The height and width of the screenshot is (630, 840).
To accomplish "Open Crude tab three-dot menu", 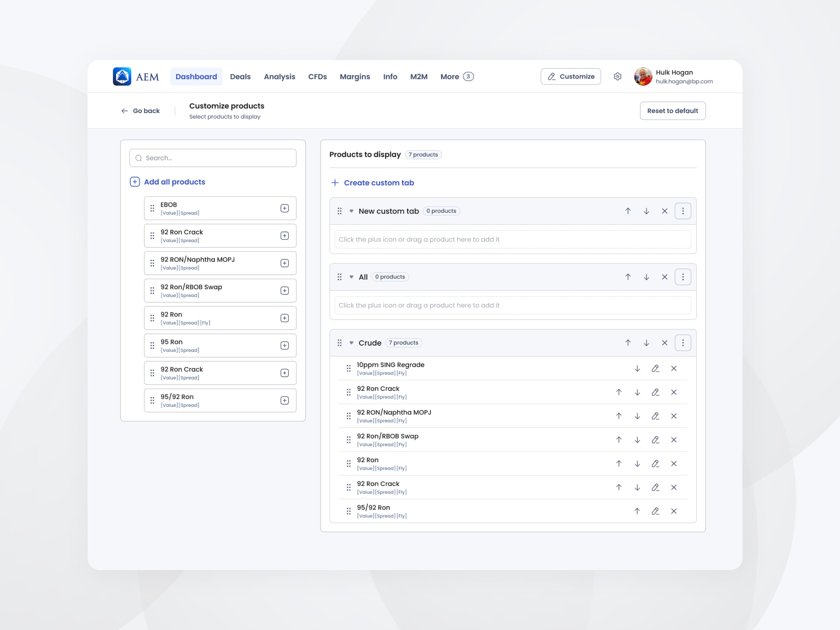I will [x=683, y=343].
